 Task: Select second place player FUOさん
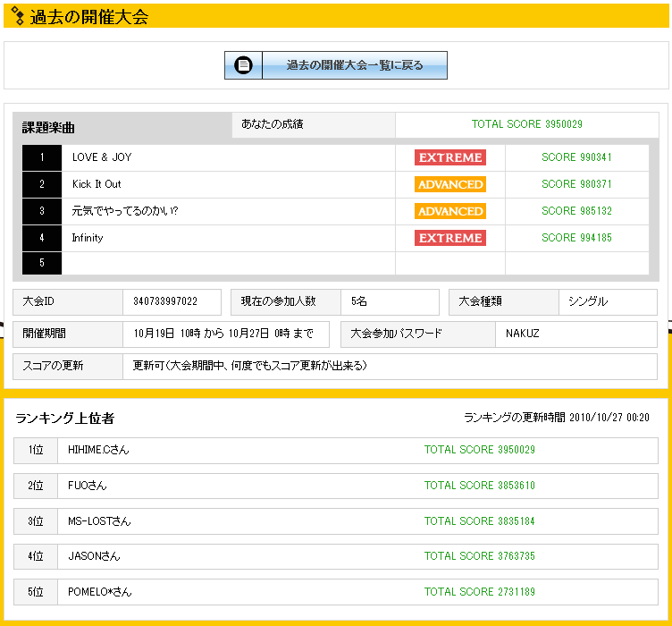click(x=88, y=486)
